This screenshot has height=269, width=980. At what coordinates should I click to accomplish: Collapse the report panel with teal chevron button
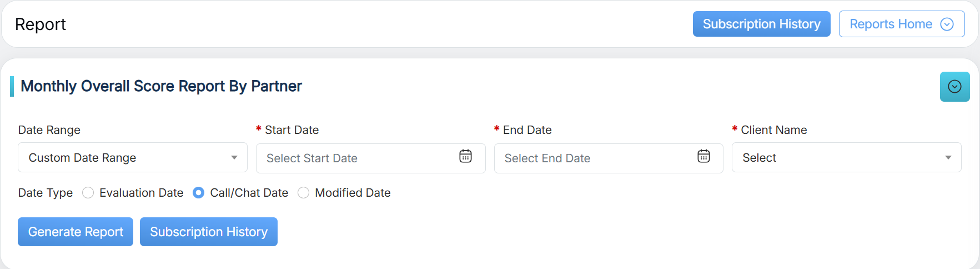pyautogui.click(x=954, y=87)
